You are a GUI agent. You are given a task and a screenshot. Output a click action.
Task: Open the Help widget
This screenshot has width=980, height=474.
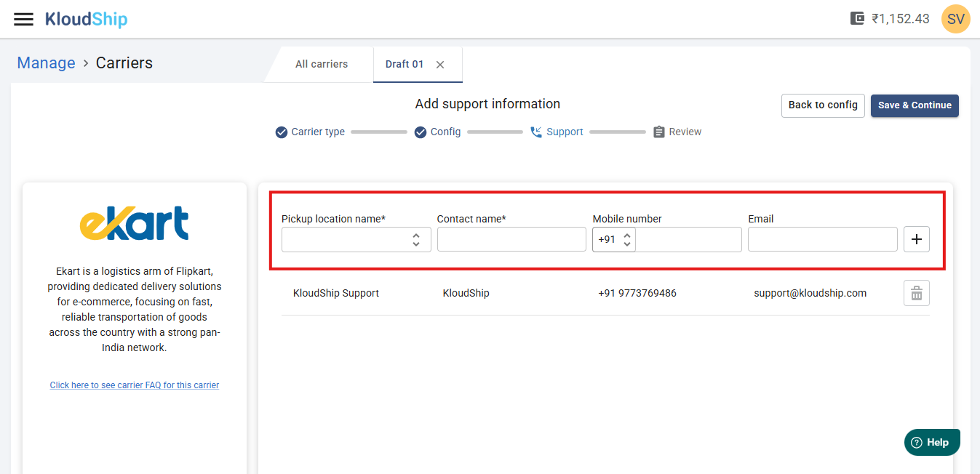(x=932, y=442)
